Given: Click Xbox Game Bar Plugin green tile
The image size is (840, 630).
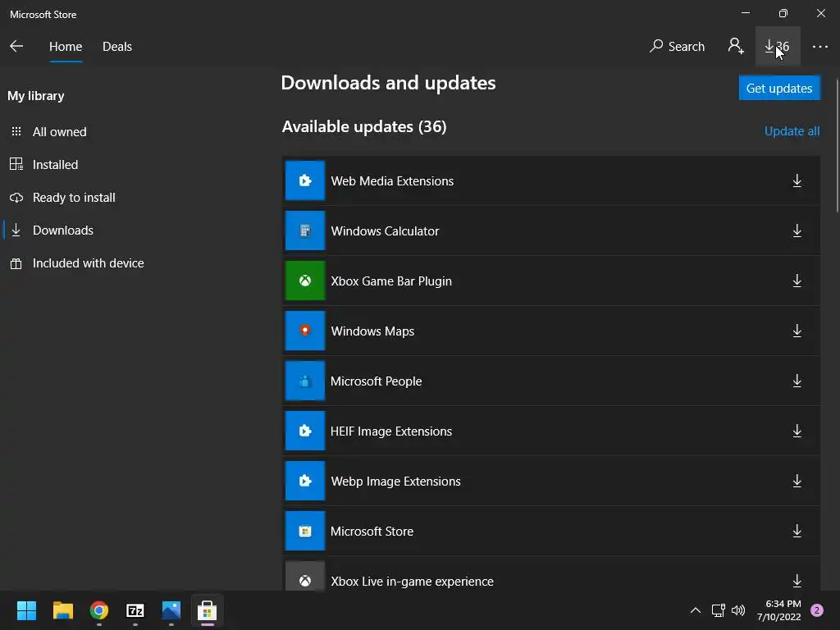Looking at the screenshot, I should [x=305, y=281].
